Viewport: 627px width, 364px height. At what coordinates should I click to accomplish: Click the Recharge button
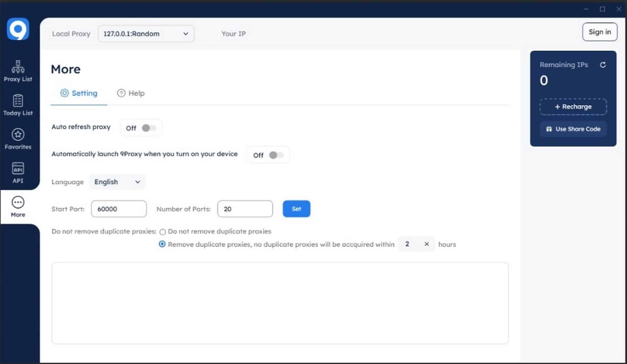pos(573,107)
